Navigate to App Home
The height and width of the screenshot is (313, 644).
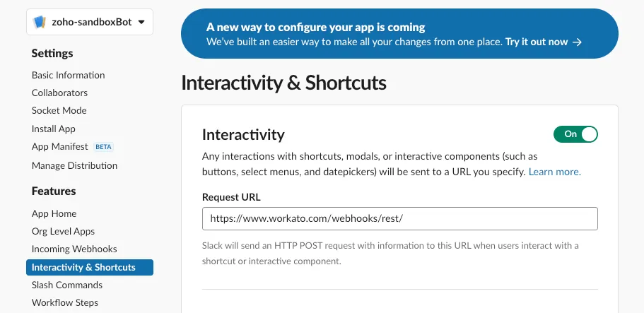pyautogui.click(x=54, y=213)
